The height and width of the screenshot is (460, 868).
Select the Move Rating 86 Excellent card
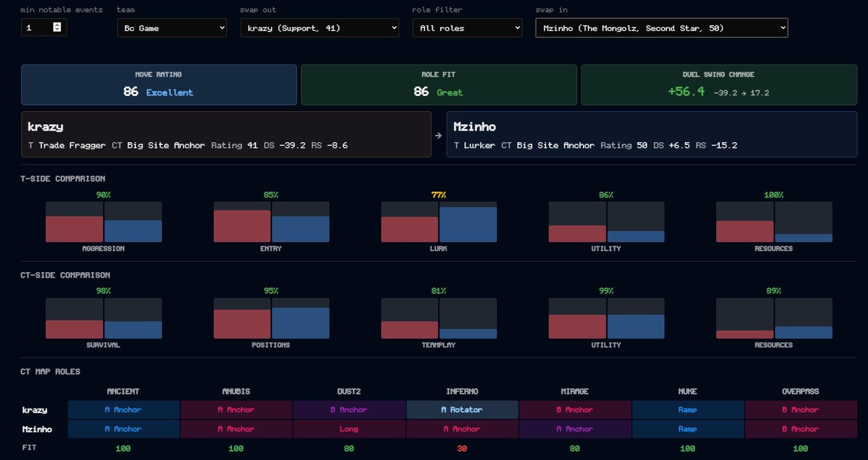point(159,85)
